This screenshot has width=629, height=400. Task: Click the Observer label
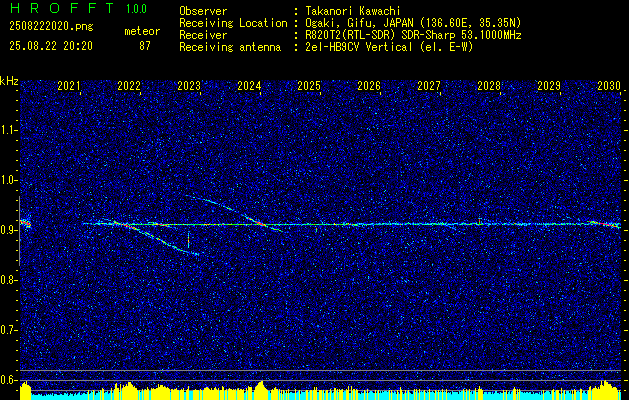click(203, 11)
